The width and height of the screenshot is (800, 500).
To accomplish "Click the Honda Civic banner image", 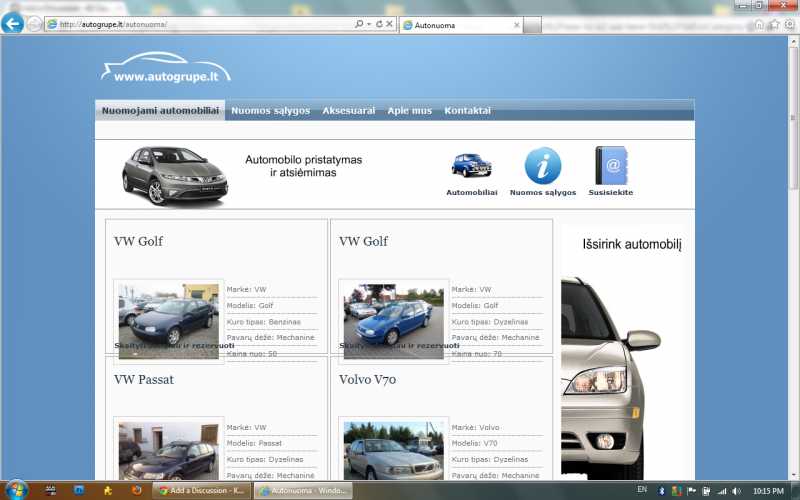I will pos(175,176).
